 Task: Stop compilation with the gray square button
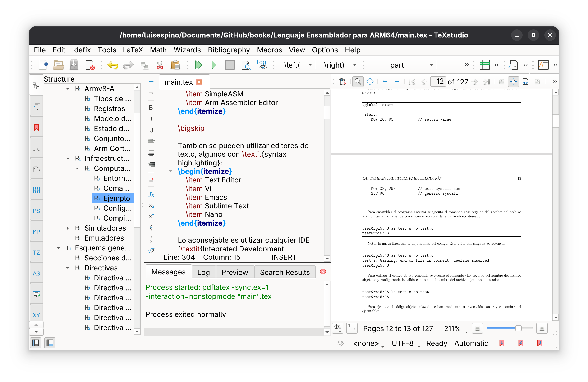click(x=230, y=65)
